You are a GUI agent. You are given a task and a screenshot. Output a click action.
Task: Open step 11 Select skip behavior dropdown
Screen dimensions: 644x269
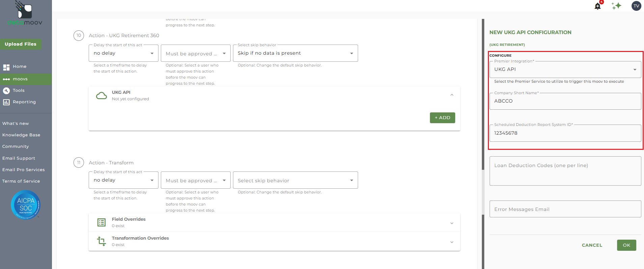click(x=295, y=180)
